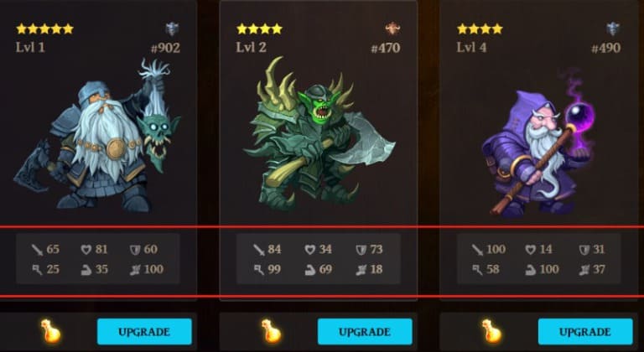Select the green orc axe-wielder artwork
Viewport: 644px width, 352px height.
319,133
